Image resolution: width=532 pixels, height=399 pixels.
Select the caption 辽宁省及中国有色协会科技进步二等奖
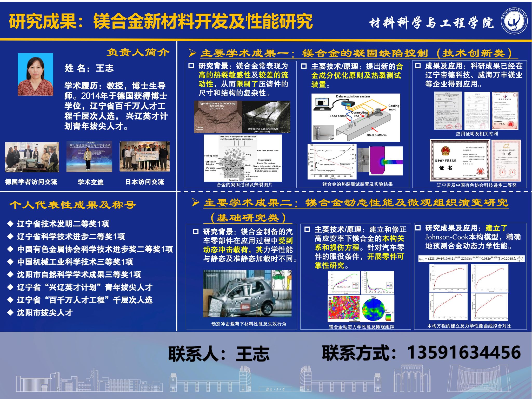pos(477,185)
